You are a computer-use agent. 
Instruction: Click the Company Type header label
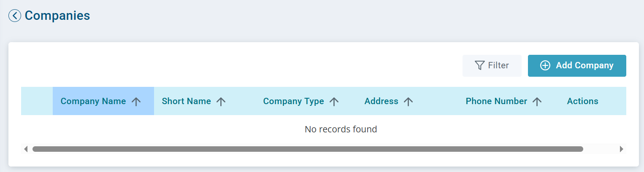(294, 101)
